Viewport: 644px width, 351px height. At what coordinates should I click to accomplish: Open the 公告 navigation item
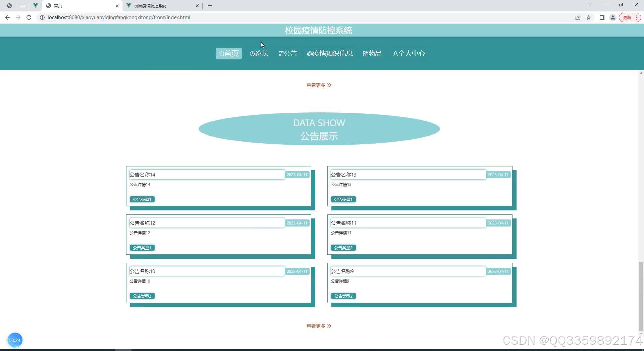coord(288,53)
